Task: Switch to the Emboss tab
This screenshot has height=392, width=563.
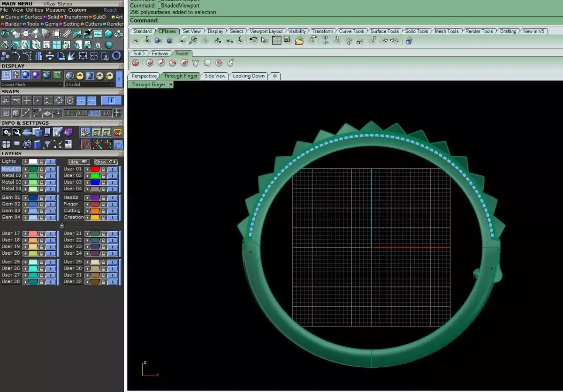Action: pyautogui.click(x=160, y=54)
